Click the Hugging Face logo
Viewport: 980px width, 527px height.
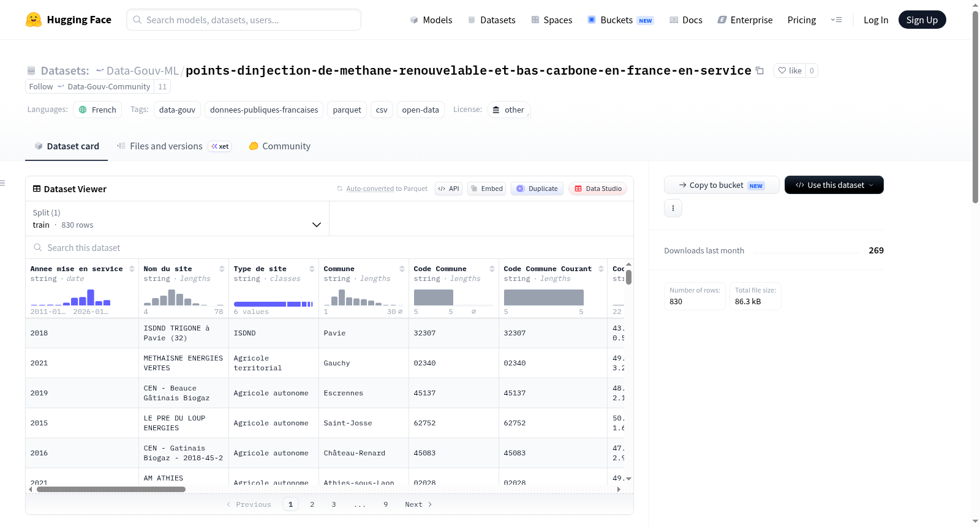pos(68,20)
